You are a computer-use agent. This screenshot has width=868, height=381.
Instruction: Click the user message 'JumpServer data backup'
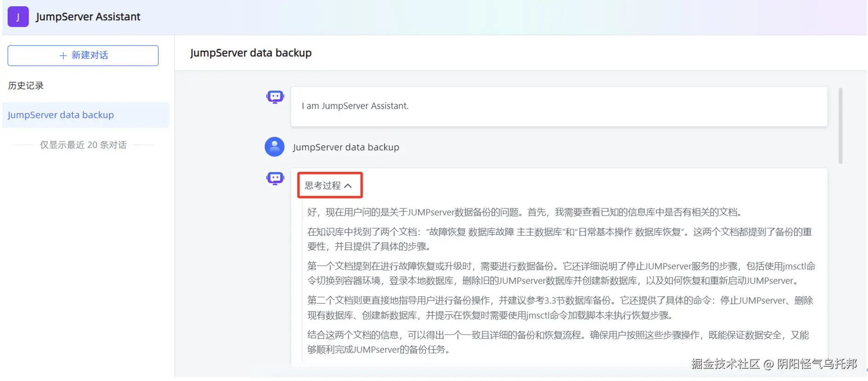point(346,147)
